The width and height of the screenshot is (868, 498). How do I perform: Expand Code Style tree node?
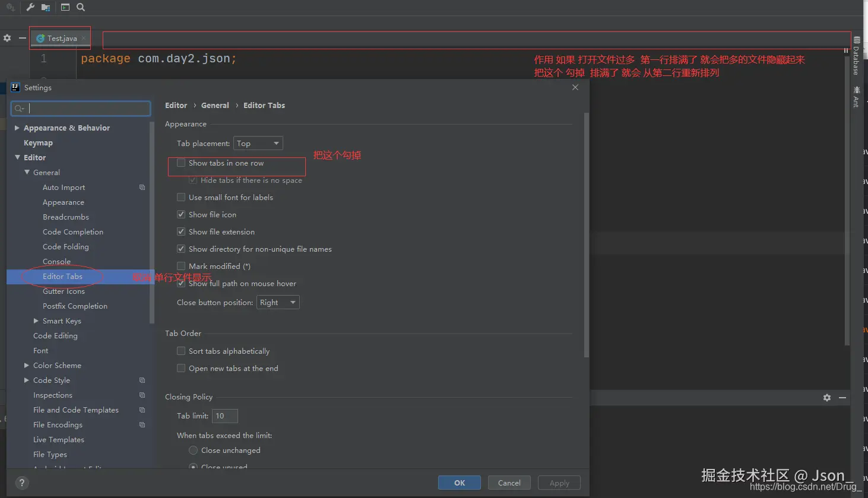tap(27, 380)
